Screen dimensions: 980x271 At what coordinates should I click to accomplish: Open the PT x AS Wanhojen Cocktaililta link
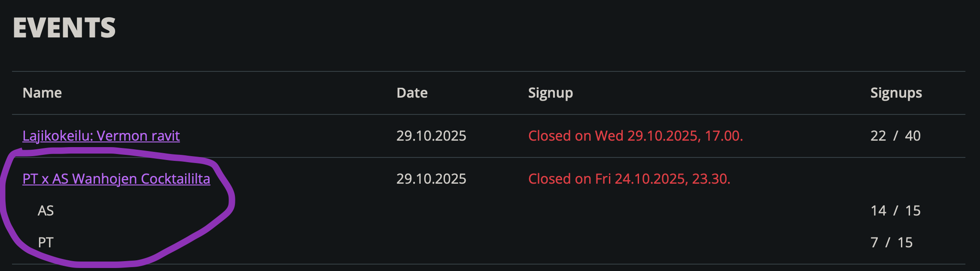116,179
